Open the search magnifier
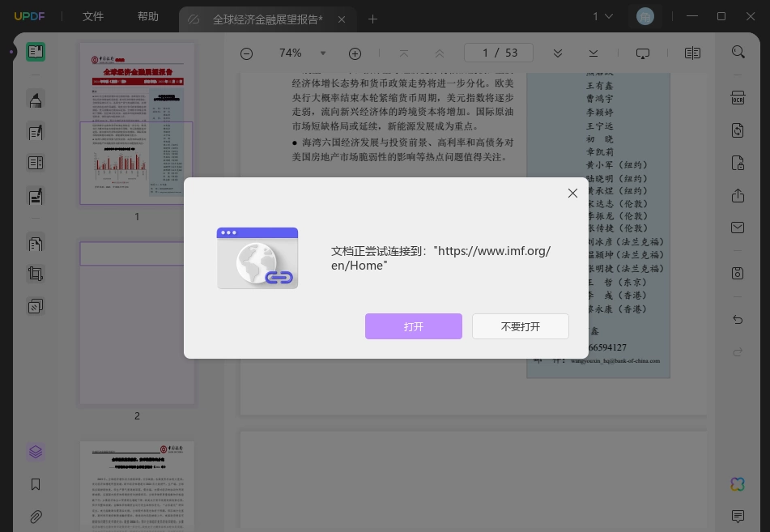 [x=738, y=52]
